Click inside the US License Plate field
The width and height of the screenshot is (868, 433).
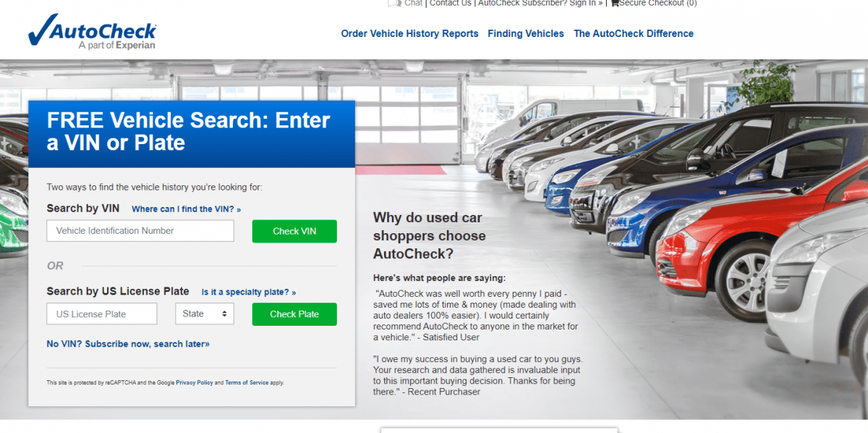point(101,314)
